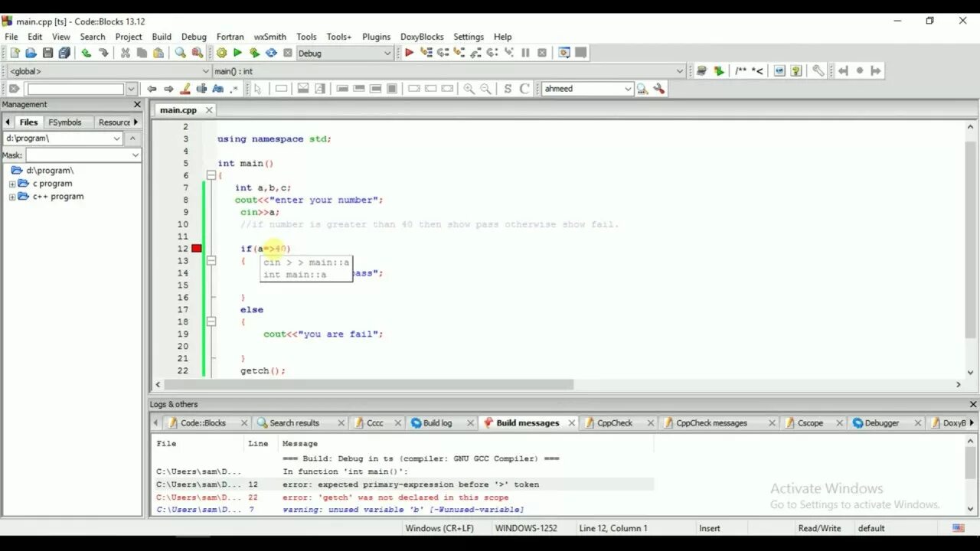Redo the last edit
Screen dimensions: 980x551
coord(103,53)
